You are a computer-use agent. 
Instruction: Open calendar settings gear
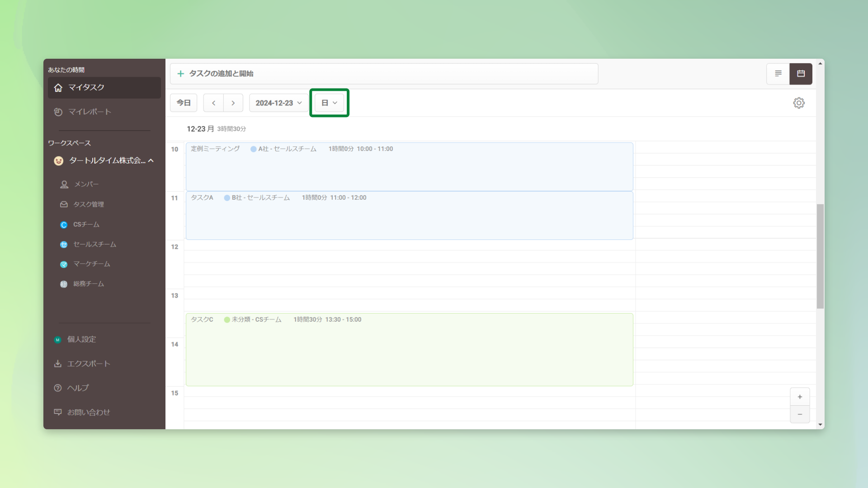[x=799, y=103]
